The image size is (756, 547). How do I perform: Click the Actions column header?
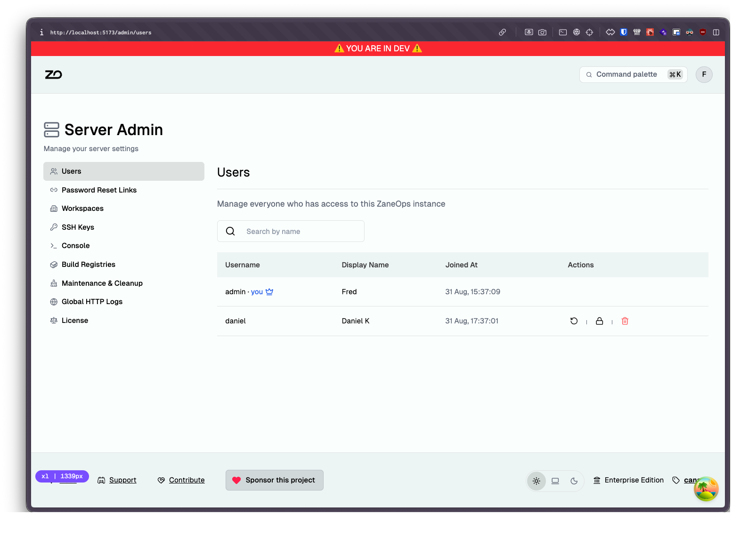(581, 265)
